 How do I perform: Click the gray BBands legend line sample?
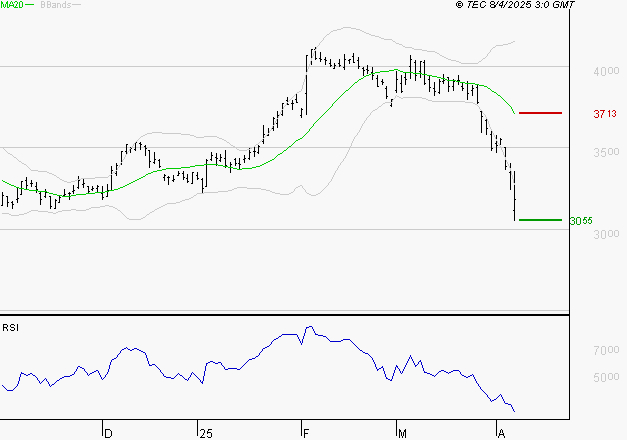pyautogui.click(x=76, y=5)
